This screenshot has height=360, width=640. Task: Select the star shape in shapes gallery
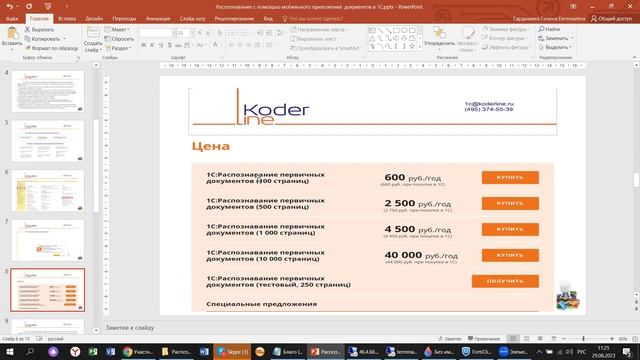(x=412, y=47)
